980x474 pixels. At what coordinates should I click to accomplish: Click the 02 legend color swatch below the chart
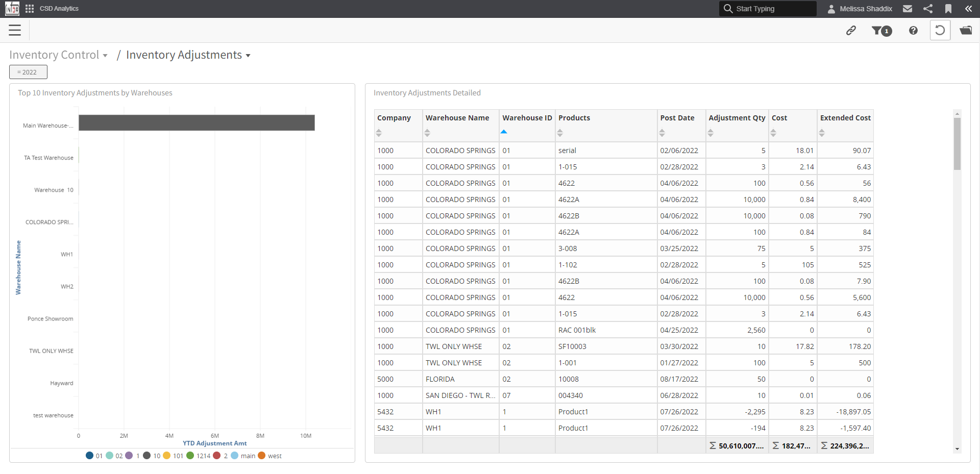(x=111, y=456)
